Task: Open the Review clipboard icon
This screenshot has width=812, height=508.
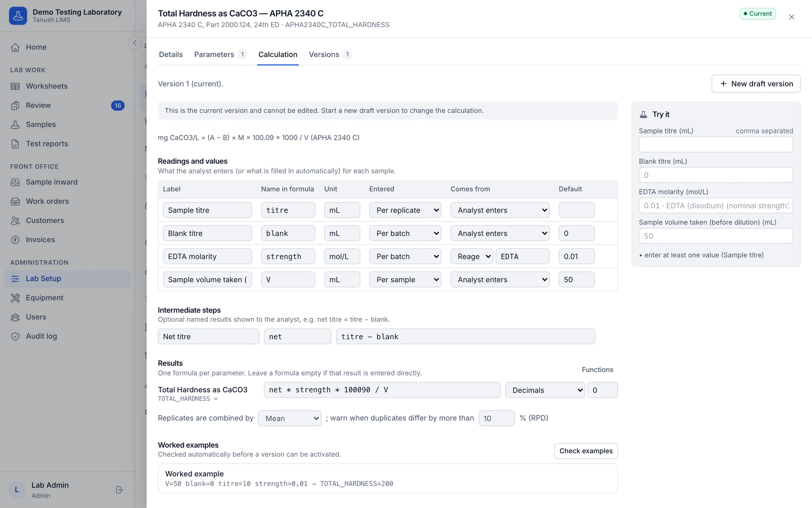Action: point(15,105)
